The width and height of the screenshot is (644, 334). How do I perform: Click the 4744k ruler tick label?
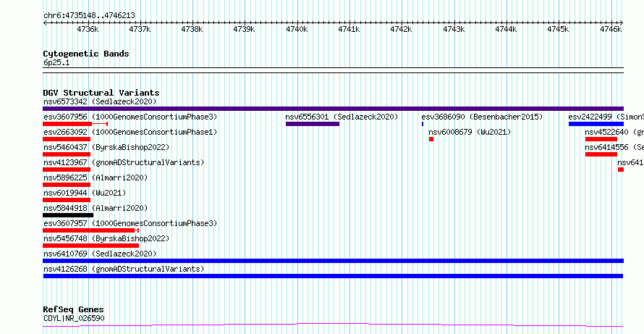point(506,29)
